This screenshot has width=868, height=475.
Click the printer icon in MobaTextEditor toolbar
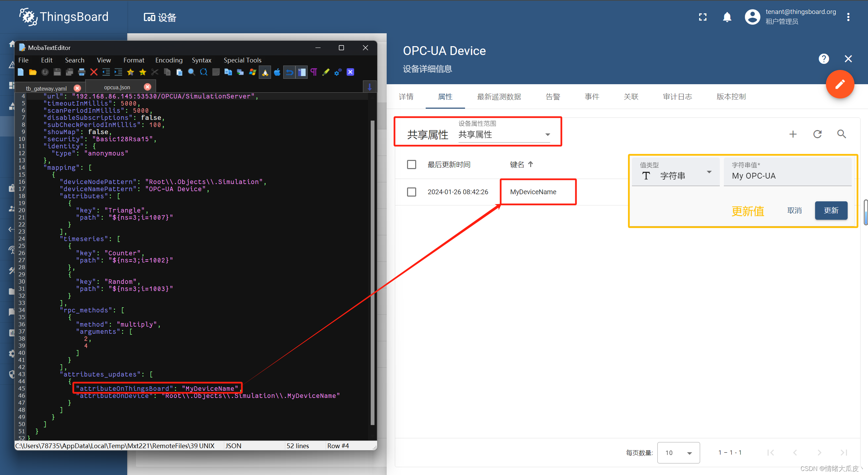click(82, 72)
